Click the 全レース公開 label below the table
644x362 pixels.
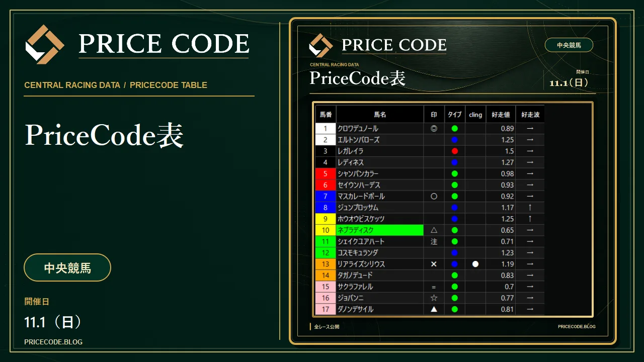point(327,327)
